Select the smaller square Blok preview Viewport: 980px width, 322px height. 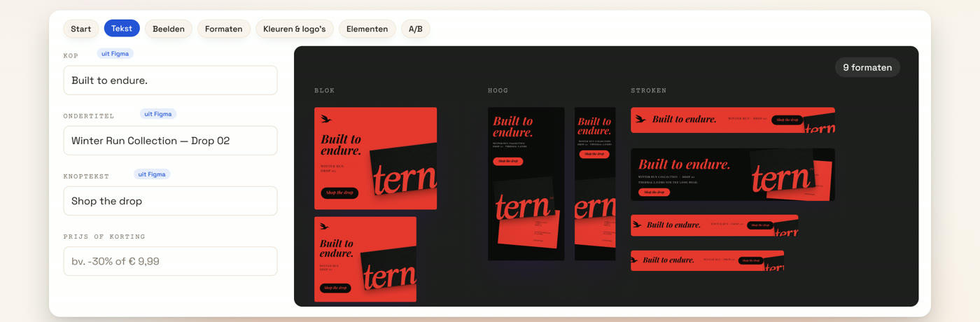[x=365, y=259]
